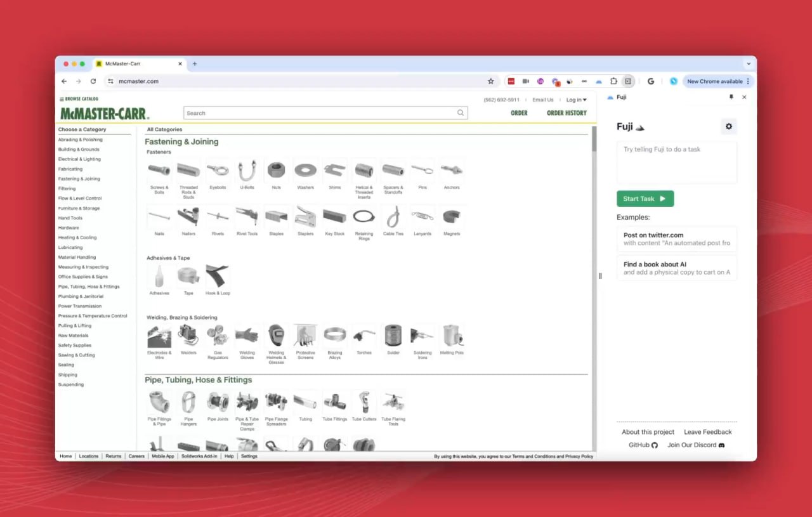Open the ORDER HISTORY tab
The height and width of the screenshot is (517, 812).
[566, 113]
